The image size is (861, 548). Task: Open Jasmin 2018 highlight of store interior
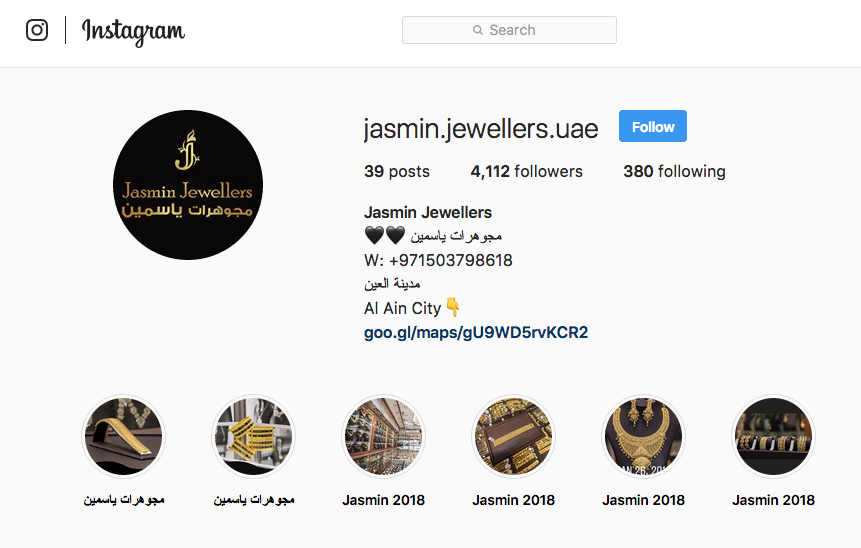[x=383, y=437]
